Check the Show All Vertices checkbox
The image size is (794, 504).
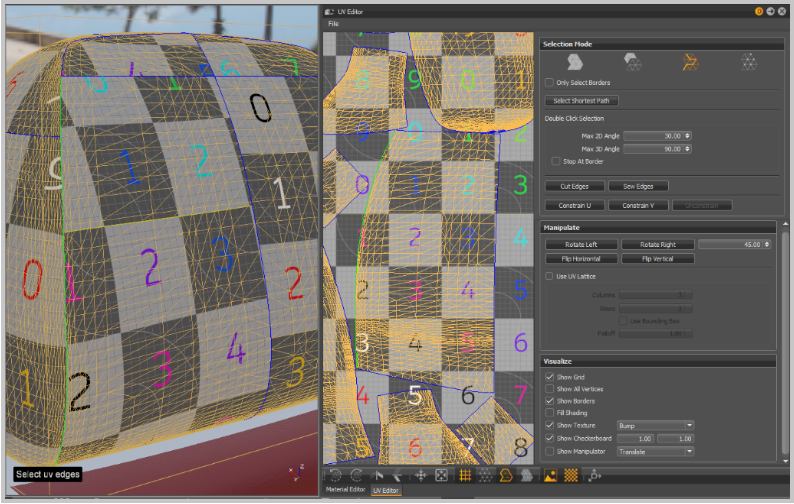click(549, 389)
